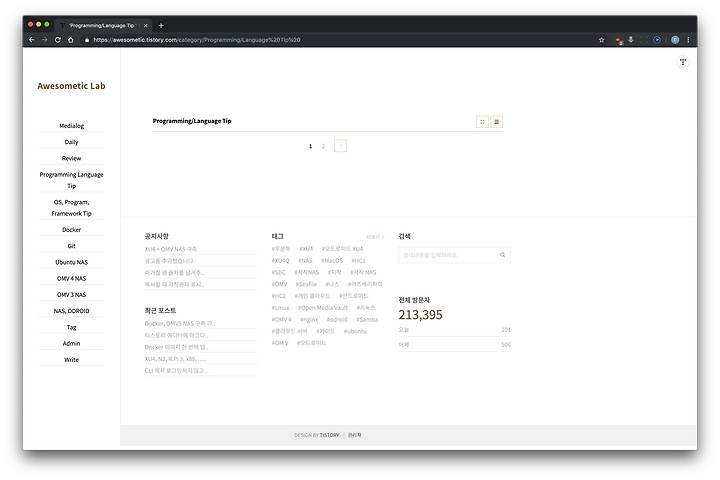
Task: Open the OS, Program, Framework Tip category
Action: (72, 208)
